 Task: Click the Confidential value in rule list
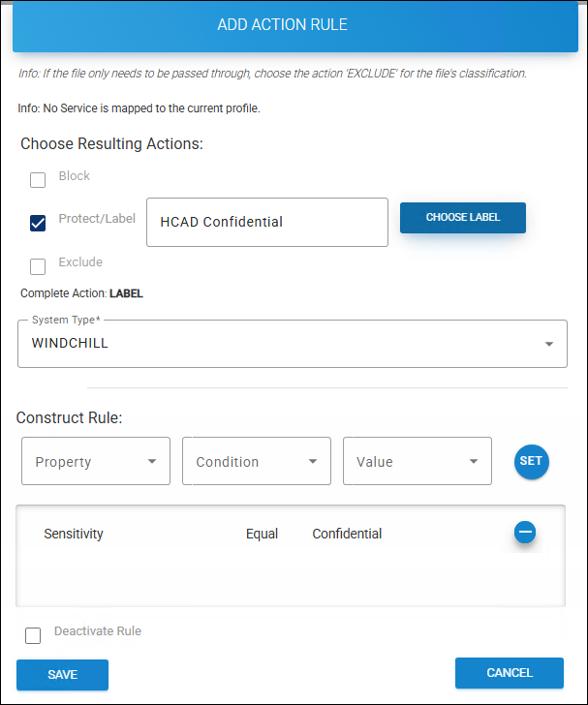[x=347, y=534]
